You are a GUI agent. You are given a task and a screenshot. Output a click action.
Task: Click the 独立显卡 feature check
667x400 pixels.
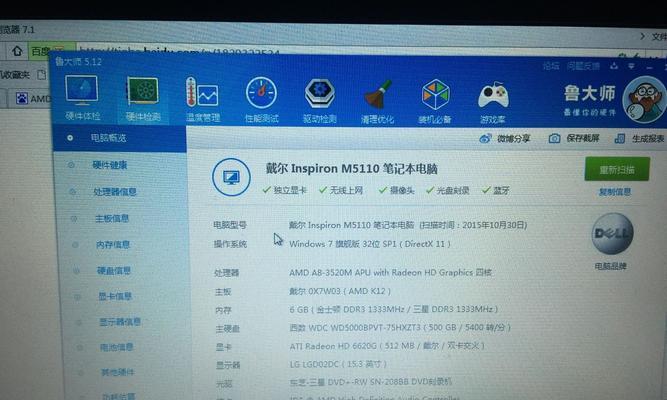coord(285,190)
